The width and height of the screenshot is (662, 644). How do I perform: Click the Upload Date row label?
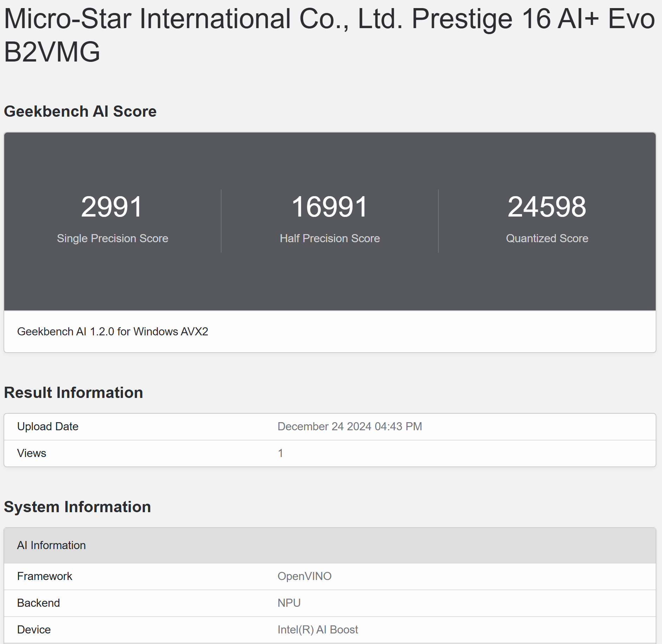tap(48, 426)
